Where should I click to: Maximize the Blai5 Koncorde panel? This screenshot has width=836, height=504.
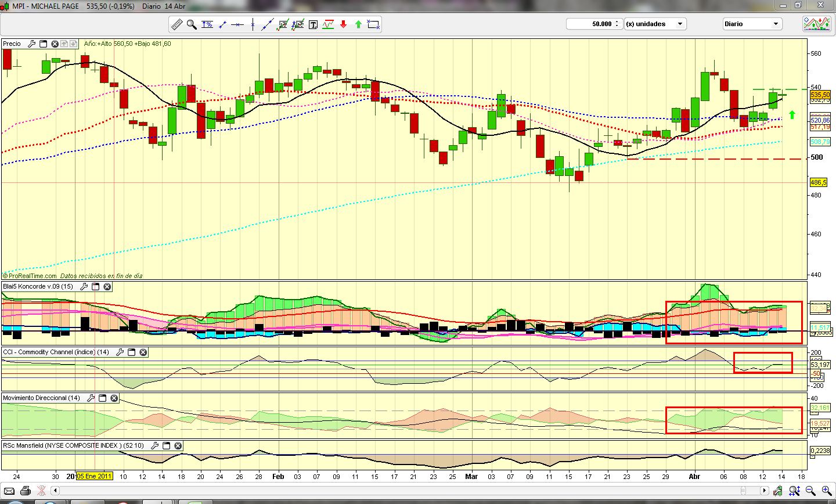tap(95, 287)
